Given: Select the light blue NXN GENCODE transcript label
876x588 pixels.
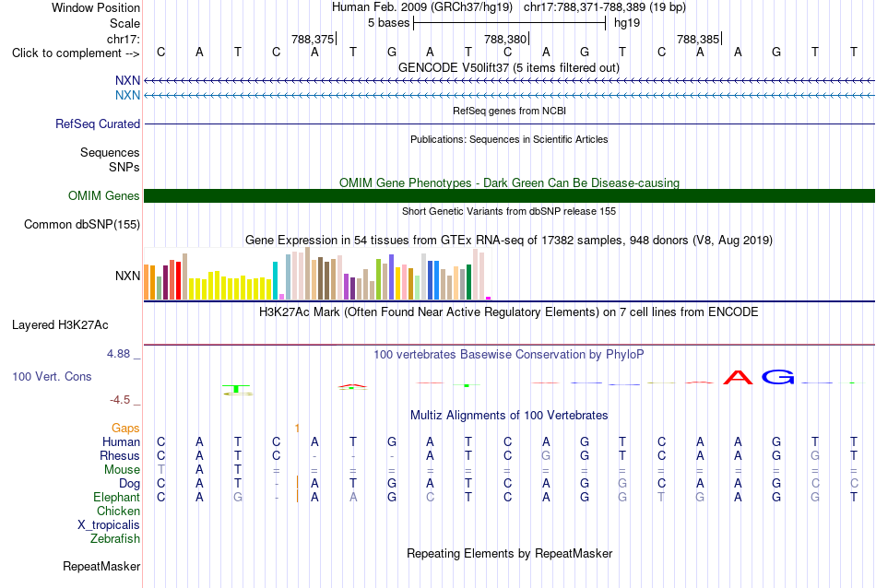Looking at the screenshot, I should [x=127, y=95].
